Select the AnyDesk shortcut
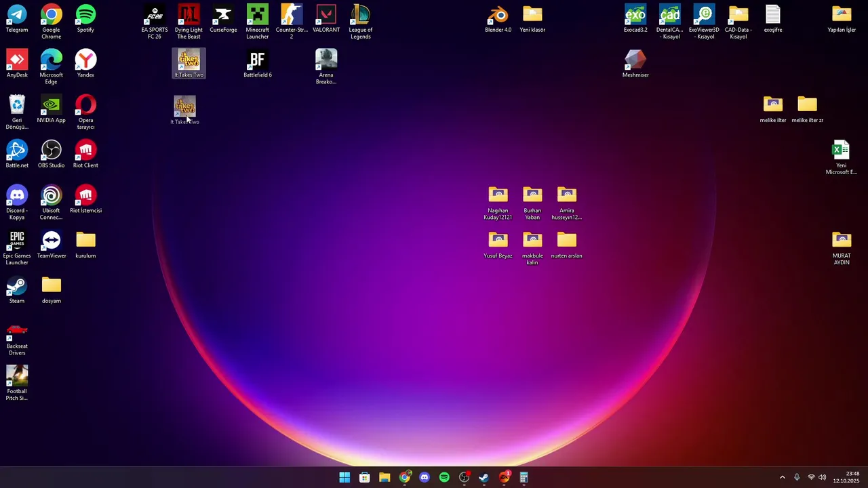The image size is (868, 488). click(17, 64)
